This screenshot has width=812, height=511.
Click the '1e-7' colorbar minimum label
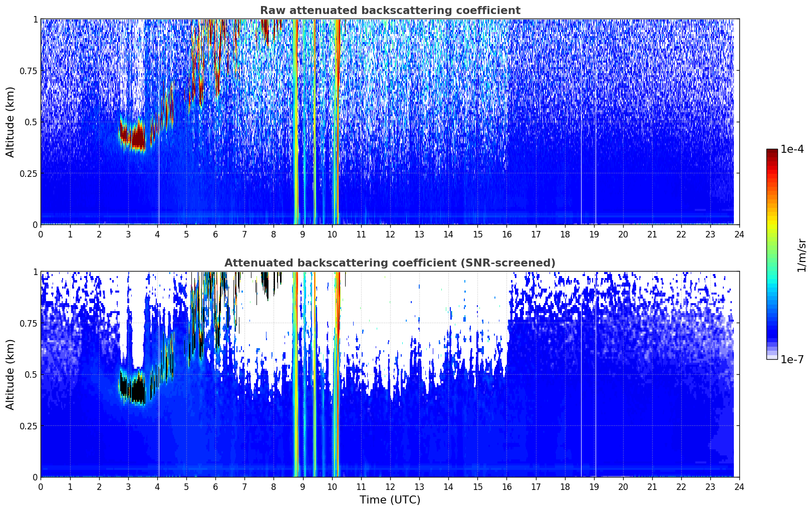pyautogui.click(x=792, y=359)
